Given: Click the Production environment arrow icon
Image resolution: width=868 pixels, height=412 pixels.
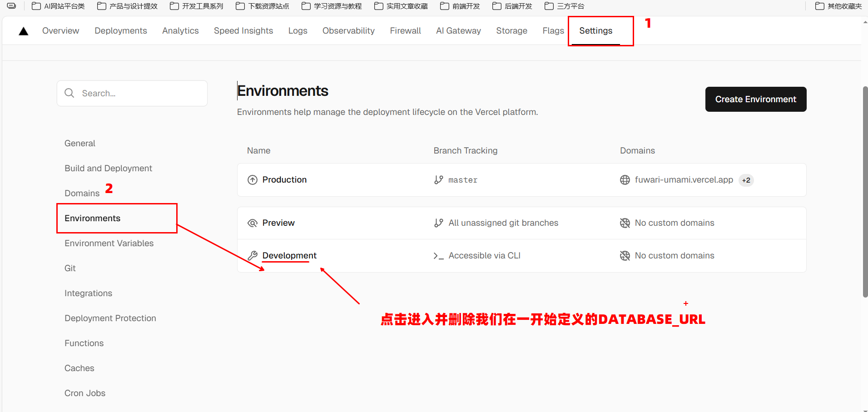Looking at the screenshot, I should [x=253, y=180].
